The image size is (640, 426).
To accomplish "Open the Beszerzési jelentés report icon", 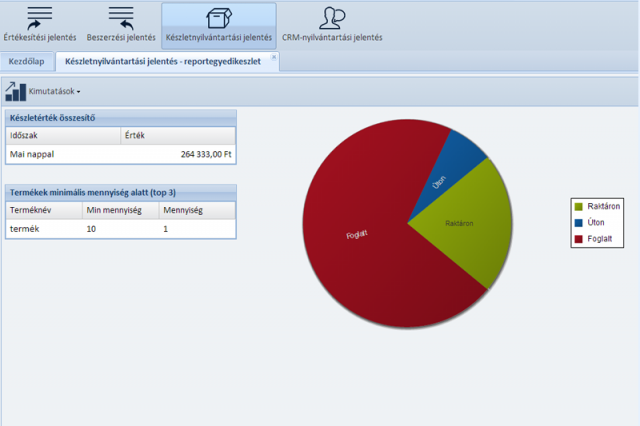I will pyautogui.click(x=120, y=18).
